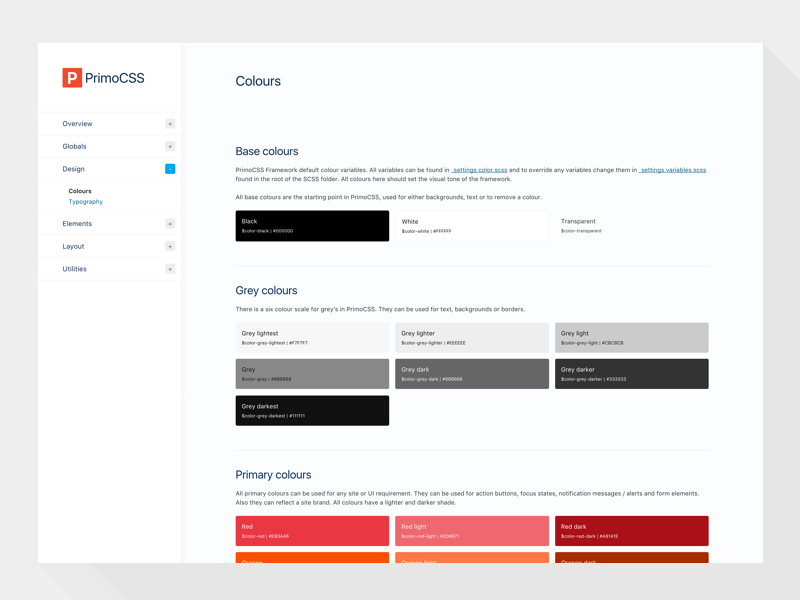Click the PrimoCSS logo icon
The height and width of the screenshot is (600, 800).
[70, 77]
